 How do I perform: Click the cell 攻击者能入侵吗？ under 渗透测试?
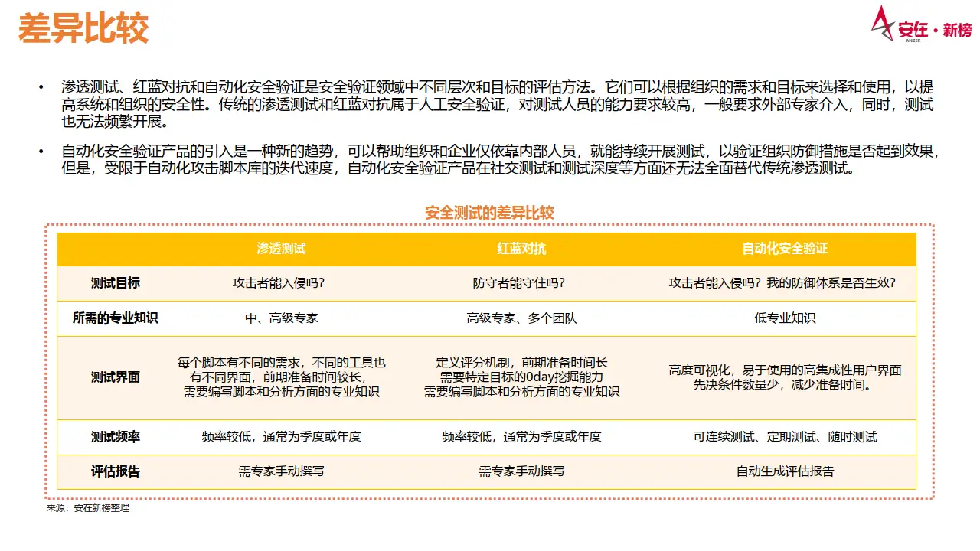281,283
